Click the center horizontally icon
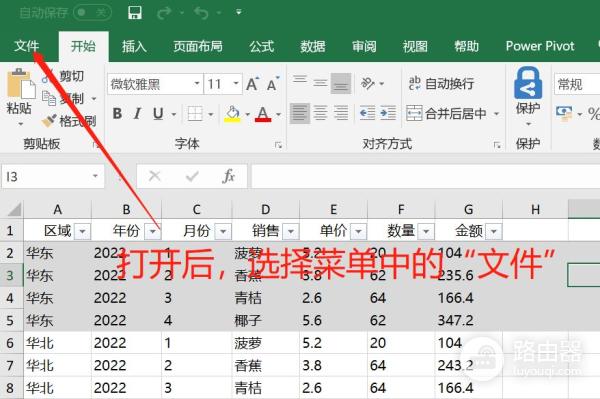This screenshot has width=600, height=399. 320,113
